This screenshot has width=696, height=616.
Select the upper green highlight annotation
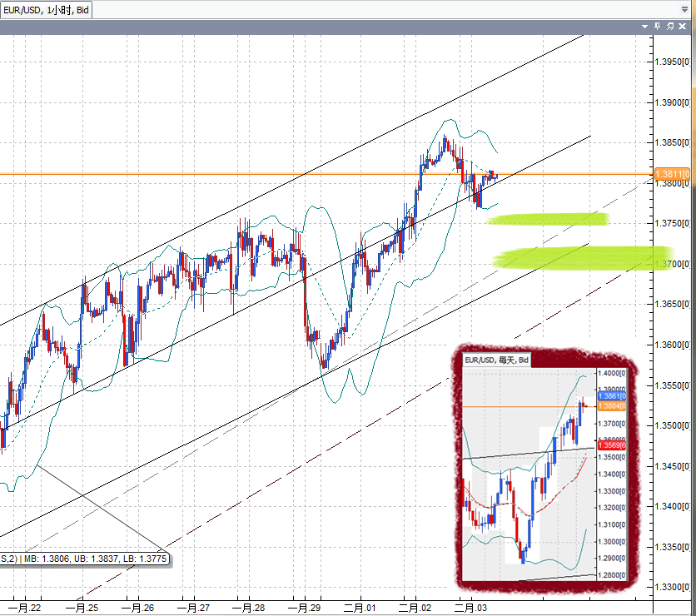[x=549, y=219]
